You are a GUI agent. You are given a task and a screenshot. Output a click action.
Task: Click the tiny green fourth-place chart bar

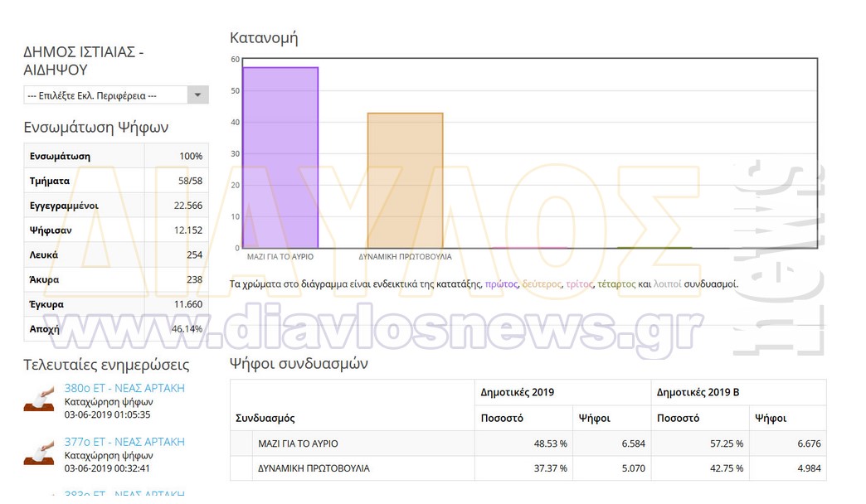(654, 247)
